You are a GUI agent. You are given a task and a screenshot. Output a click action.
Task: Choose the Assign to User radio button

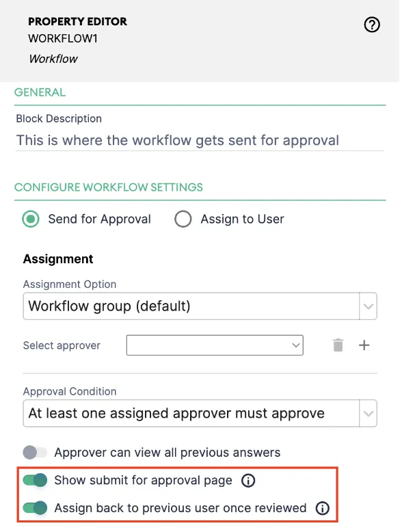click(183, 219)
